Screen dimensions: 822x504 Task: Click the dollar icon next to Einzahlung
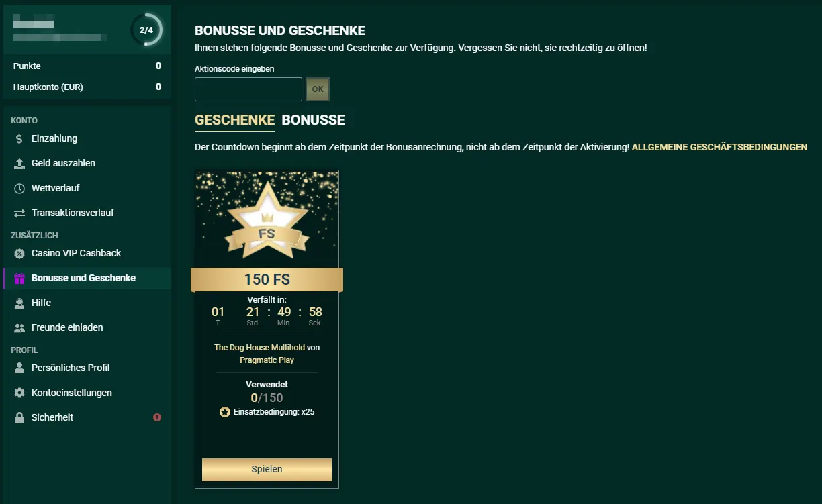[x=19, y=138]
